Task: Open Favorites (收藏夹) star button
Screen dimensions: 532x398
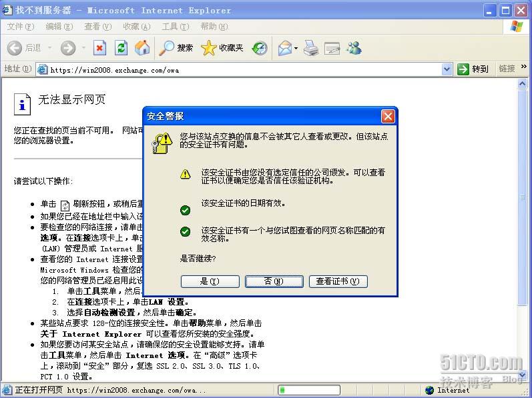Action: 222,48
